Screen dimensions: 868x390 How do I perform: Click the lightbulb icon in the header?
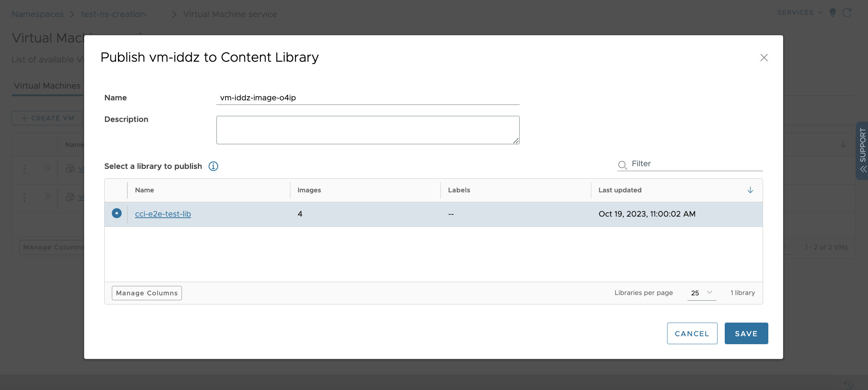(x=833, y=12)
